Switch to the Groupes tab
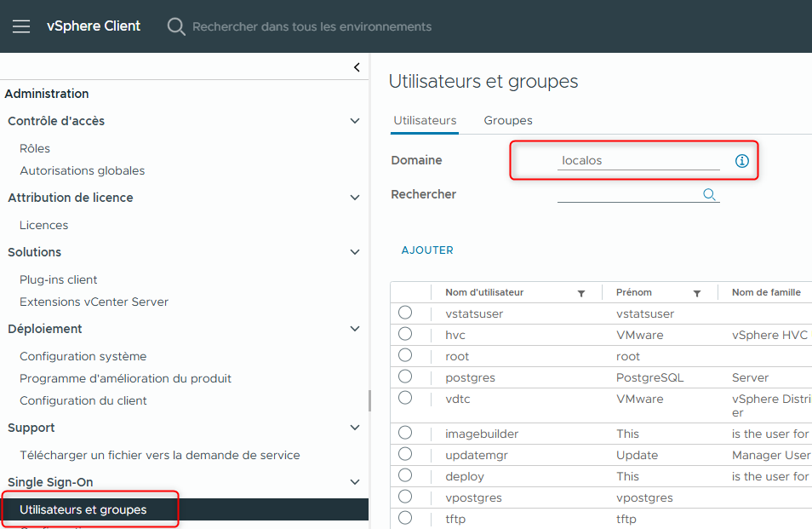812x529 pixels. pyautogui.click(x=507, y=120)
